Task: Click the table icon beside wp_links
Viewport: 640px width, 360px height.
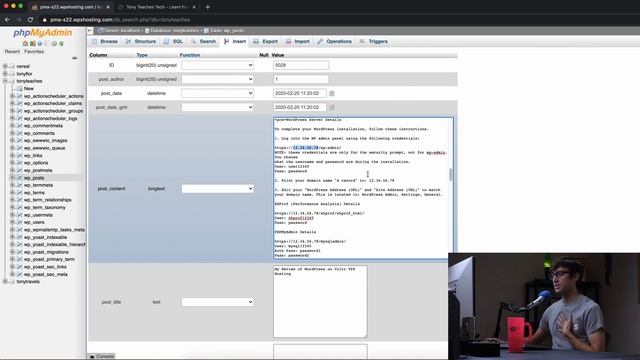Action: (19, 156)
